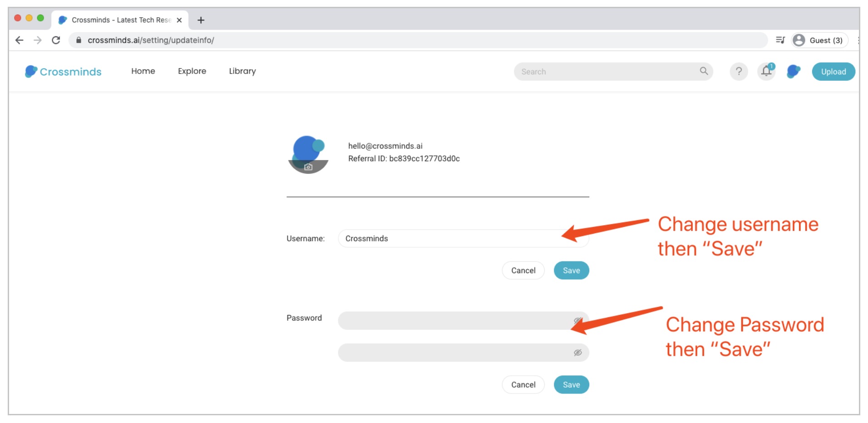Open a new browser tab
868x423 pixels.
tap(201, 20)
